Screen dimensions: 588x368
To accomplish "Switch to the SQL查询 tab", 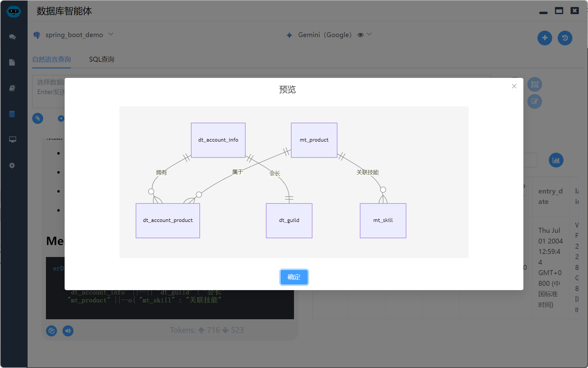I will pyautogui.click(x=102, y=59).
